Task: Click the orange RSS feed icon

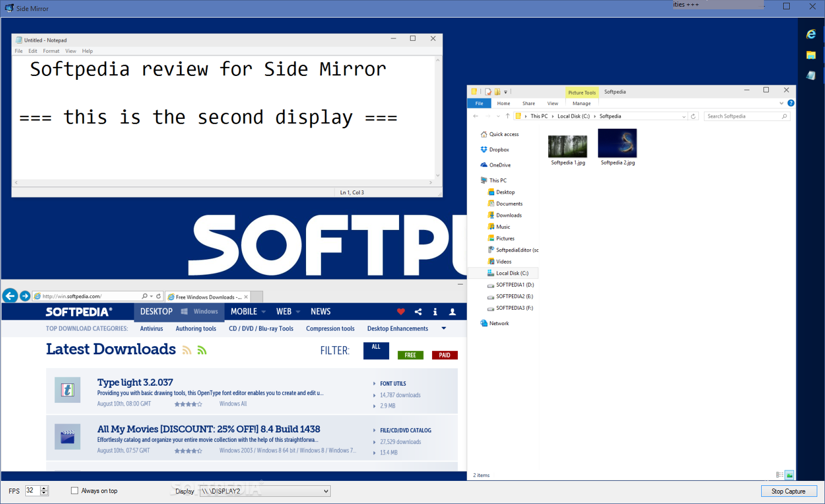Action: 187,350
